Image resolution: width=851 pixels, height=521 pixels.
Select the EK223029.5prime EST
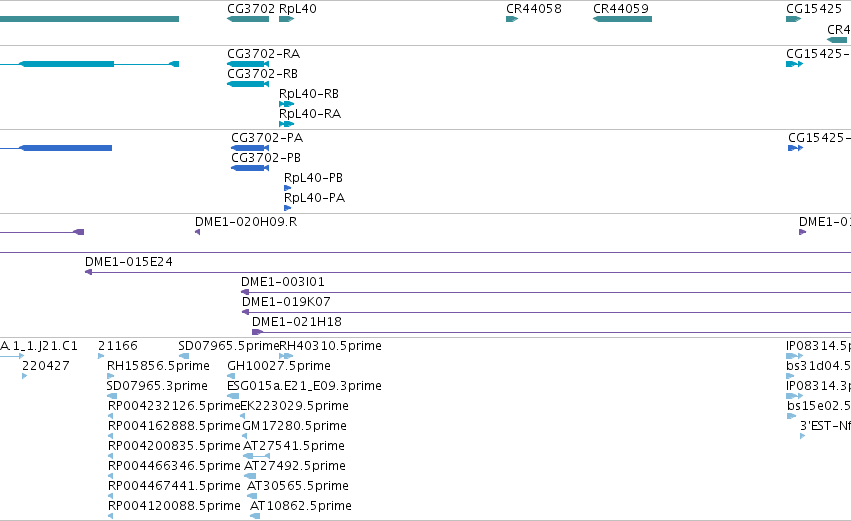[243, 417]
